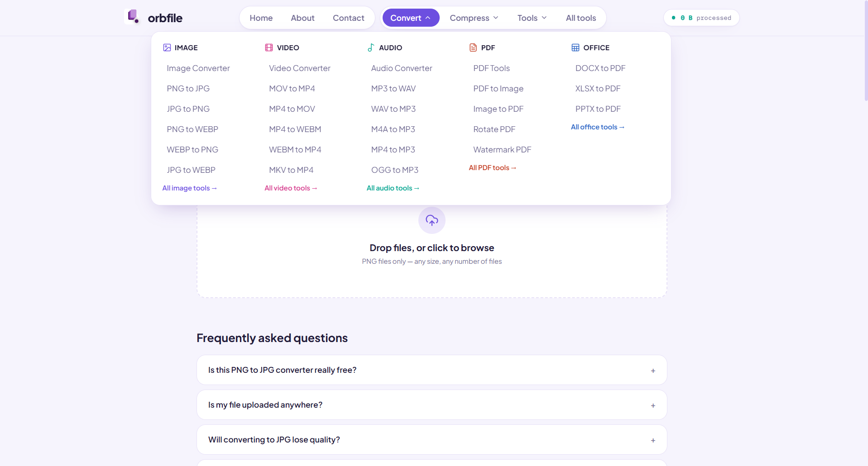Go to the Home page
The image size is (868, 466).
[x=261, y=18]
